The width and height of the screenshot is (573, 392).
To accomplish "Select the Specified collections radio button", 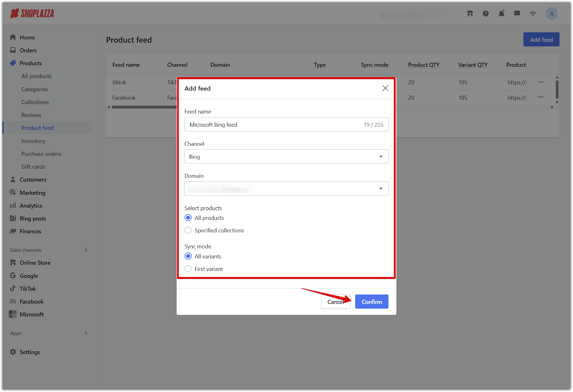I will coord(188,230).
